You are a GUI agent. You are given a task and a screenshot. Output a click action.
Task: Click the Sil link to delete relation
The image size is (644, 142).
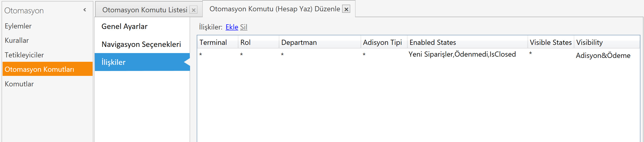[244, 27]
